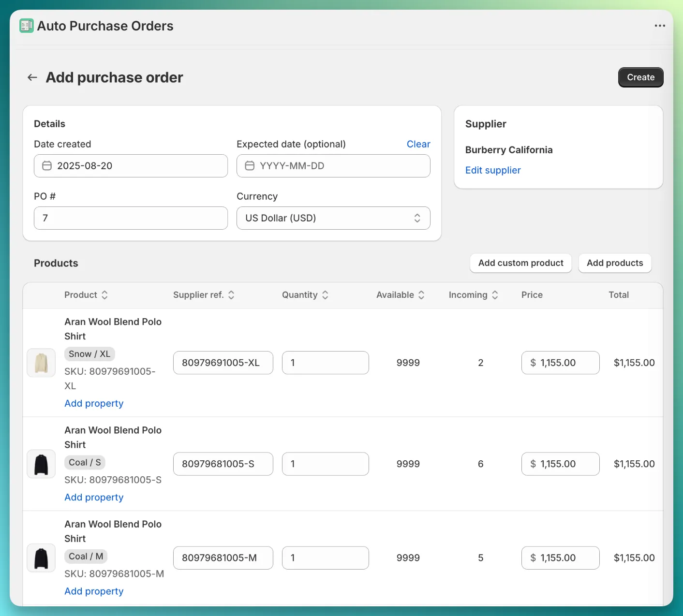Click the calendar icon in Expected date

click(x=250, y=166)
